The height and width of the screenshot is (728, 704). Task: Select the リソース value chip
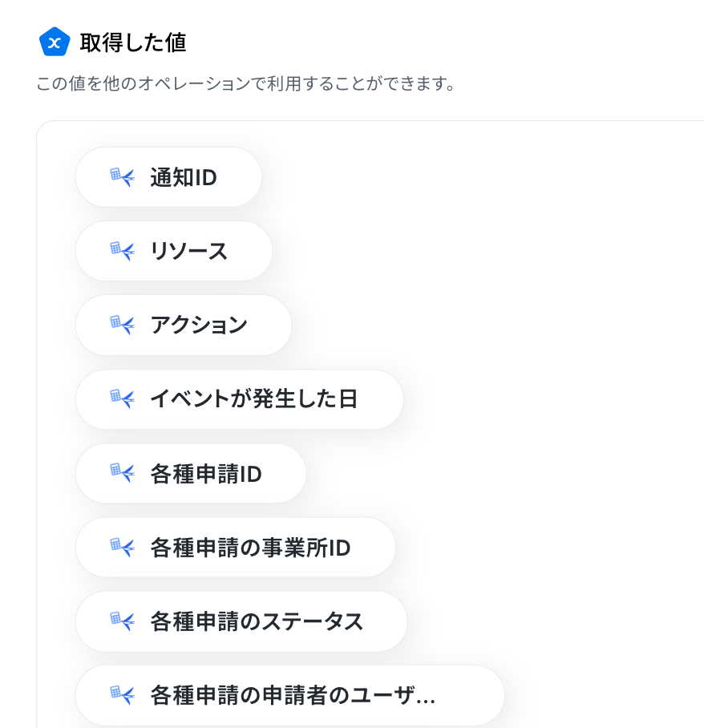click(x=174, y=251)
